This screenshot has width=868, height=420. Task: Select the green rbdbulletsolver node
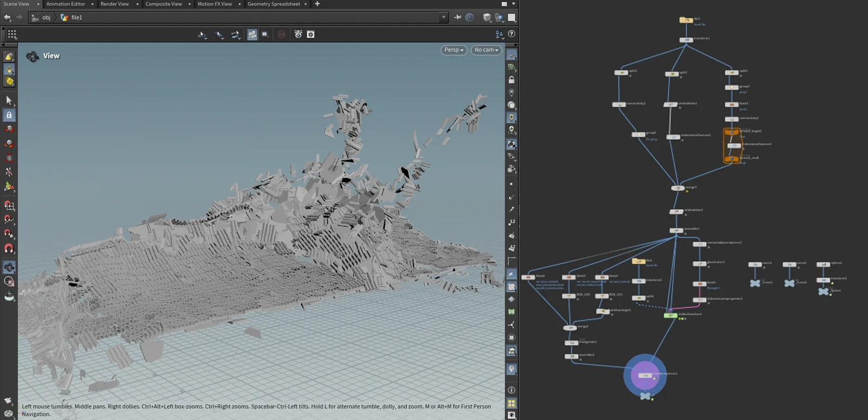click(671, 315)
